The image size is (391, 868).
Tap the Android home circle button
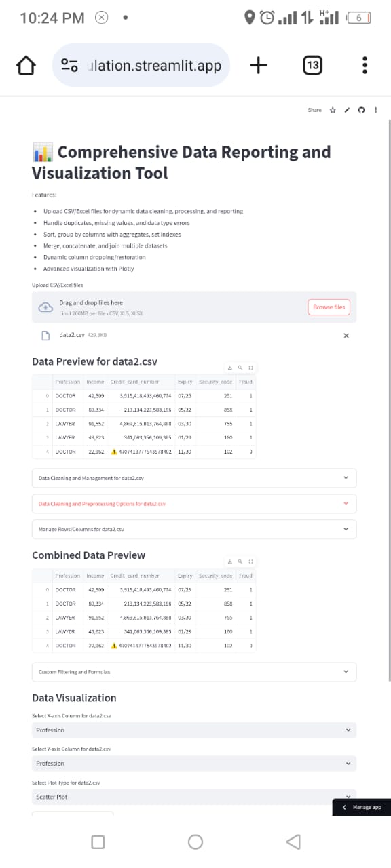click(x=195, y=842)
